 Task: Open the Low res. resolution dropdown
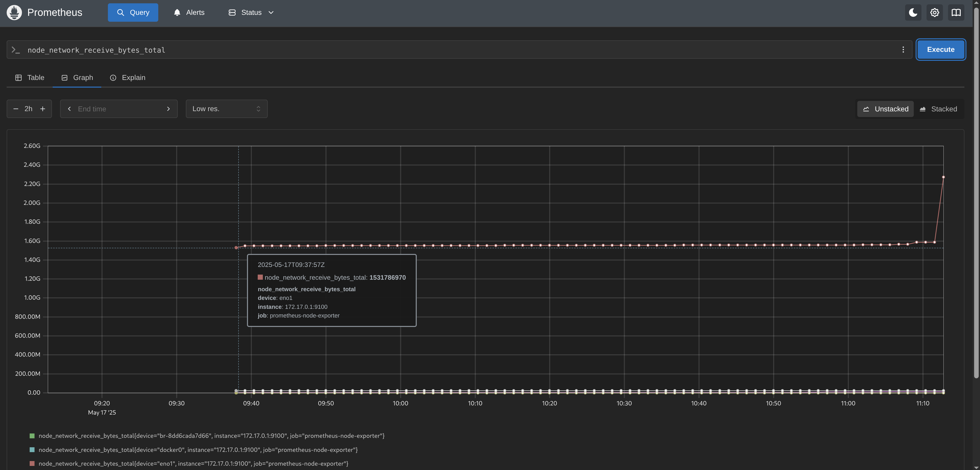point(226,109)
